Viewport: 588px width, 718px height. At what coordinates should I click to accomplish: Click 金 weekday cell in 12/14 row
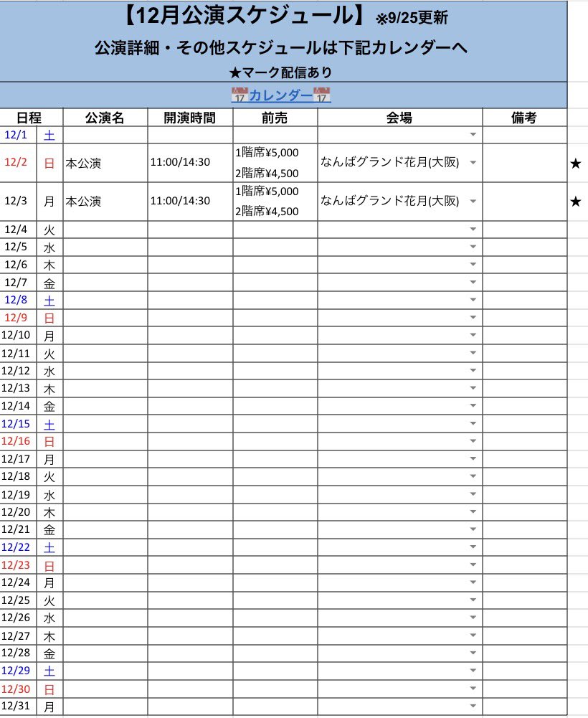click(49, 406)
